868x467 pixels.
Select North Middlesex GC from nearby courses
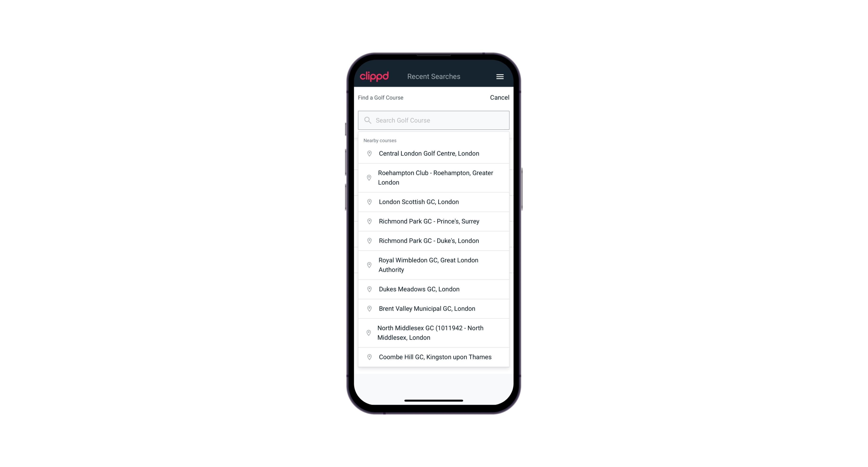(x=434, y=332)
